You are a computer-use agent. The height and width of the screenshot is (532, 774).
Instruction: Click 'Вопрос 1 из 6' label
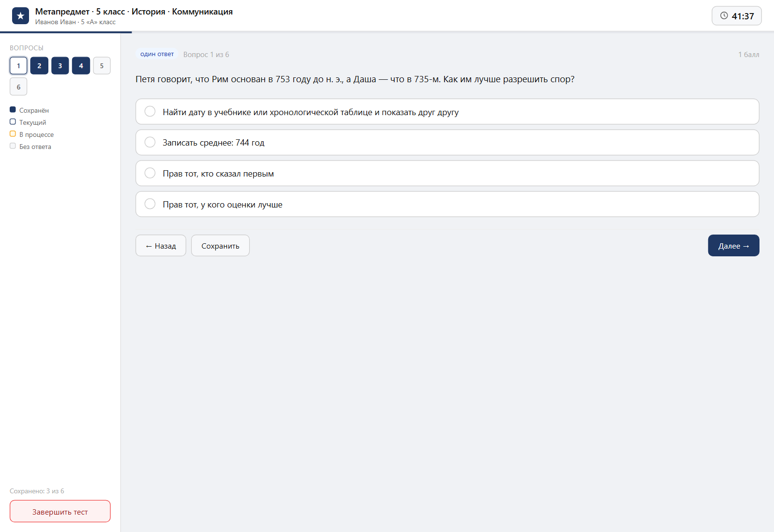click(x=206, y=55)
